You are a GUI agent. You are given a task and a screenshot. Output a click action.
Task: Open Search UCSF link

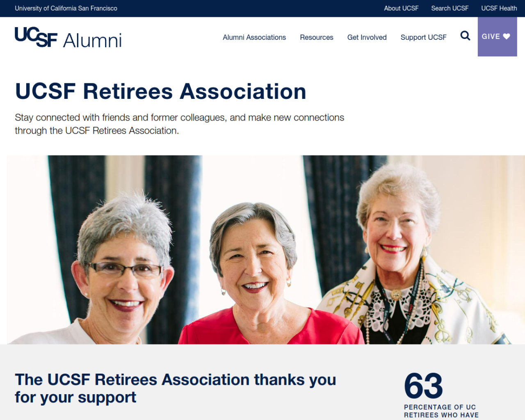click(450, 8)
